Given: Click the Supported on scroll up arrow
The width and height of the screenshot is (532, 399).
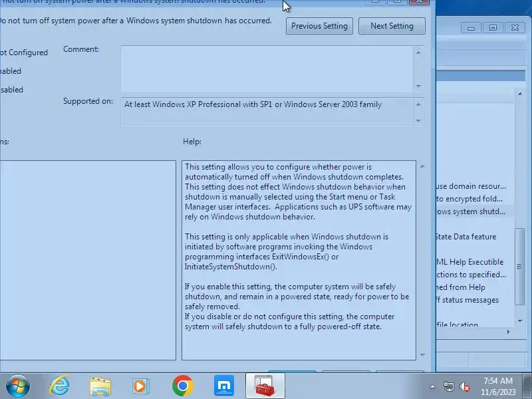Looking at the screenshot, I should [418, 104].
